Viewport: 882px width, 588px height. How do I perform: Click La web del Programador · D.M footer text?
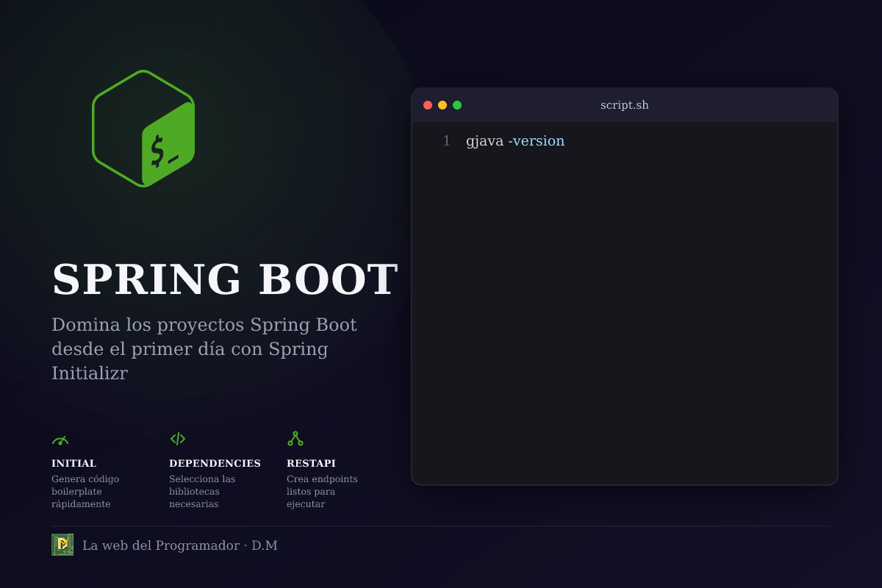pyautogui.click(x=180, y=545)
